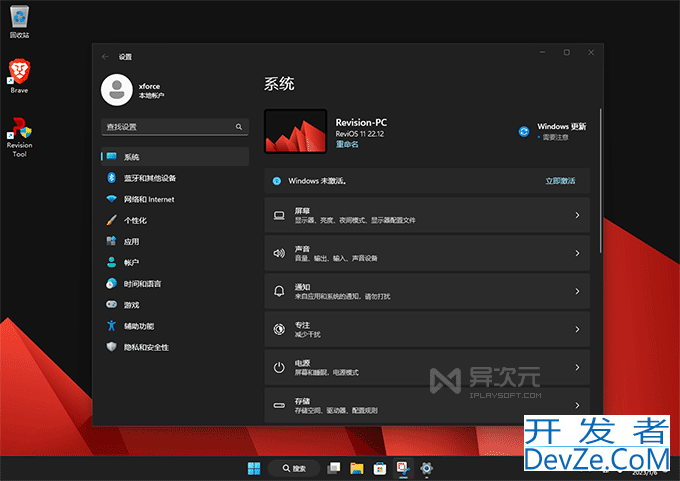The width and height of the screenshot is (680, 481).
Task: Click the monitor icon in the 屏幕 row
Action: pyautogui.click(x=279, y=215)
